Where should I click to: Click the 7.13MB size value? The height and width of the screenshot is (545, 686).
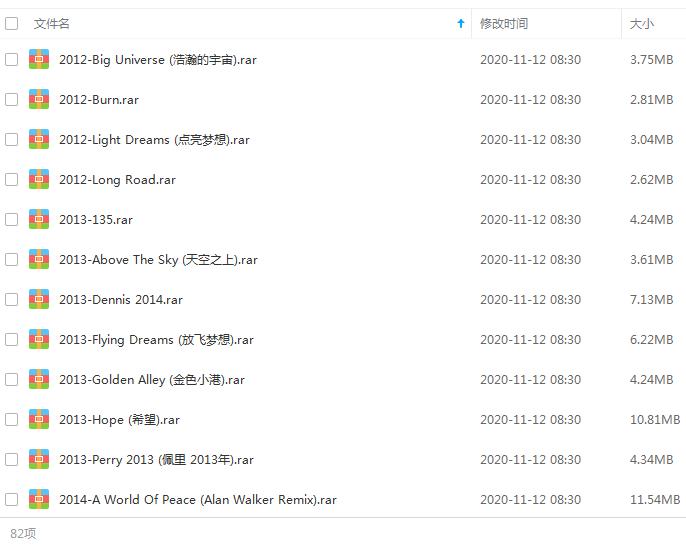651,300
